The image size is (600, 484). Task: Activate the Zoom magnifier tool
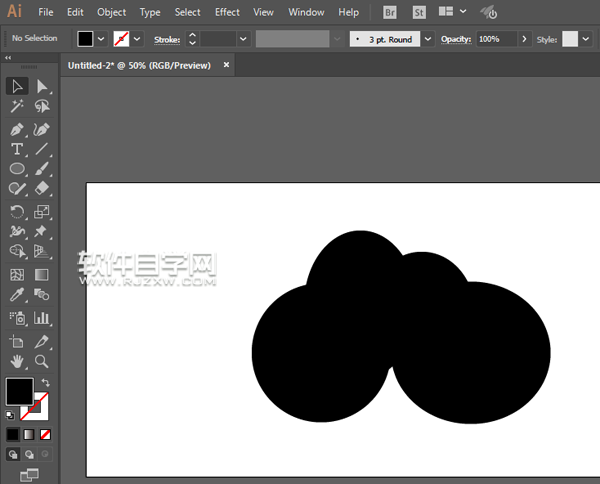point(42,361)
